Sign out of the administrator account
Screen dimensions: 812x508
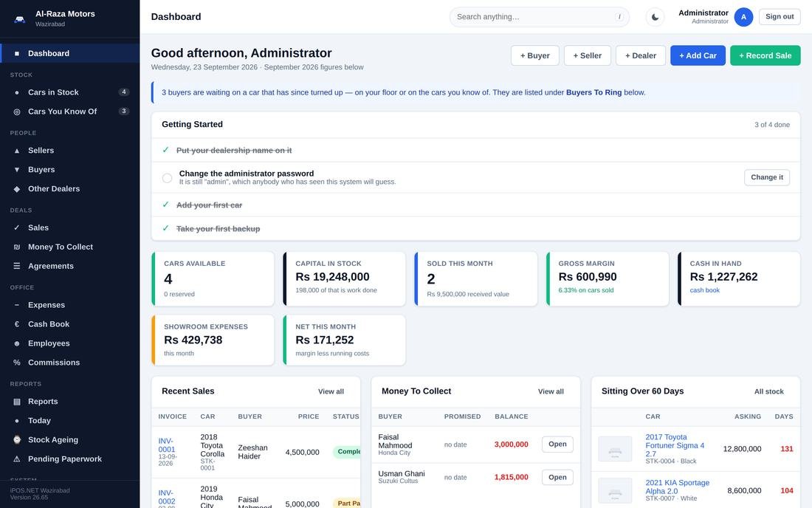780,16
